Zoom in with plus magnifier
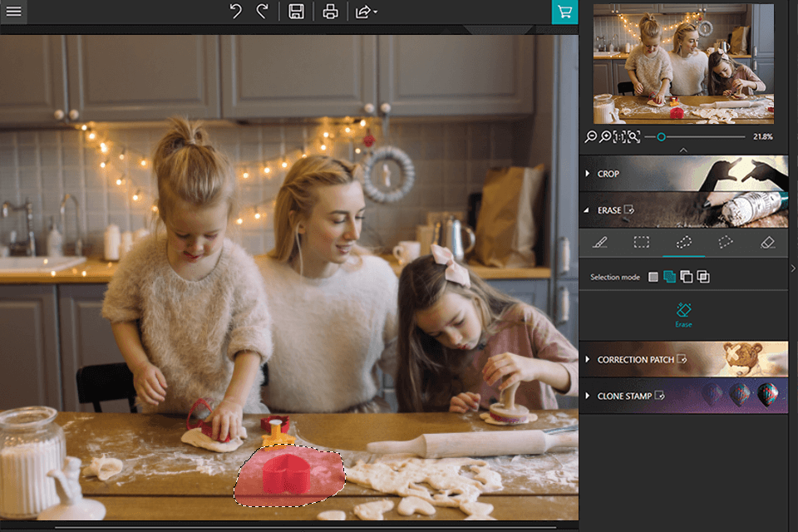 pos(604,136)
